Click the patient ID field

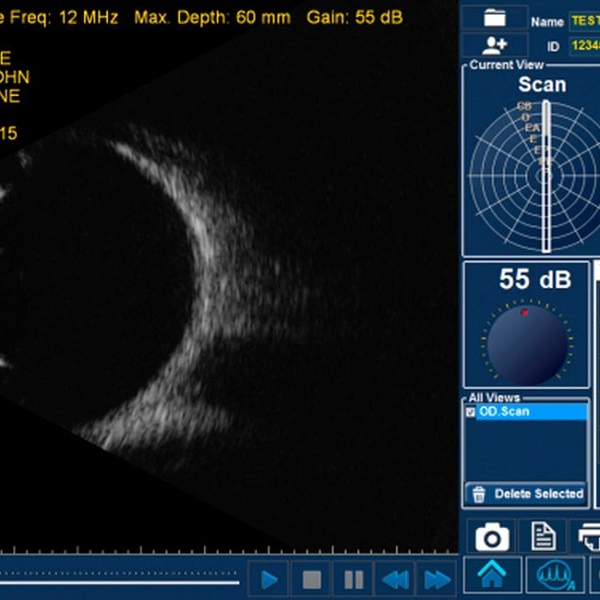(585, 46)
